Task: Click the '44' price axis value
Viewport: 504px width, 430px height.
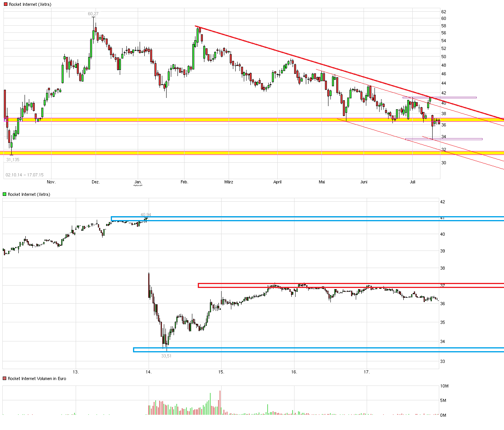Action: click(x=444, y=83)
